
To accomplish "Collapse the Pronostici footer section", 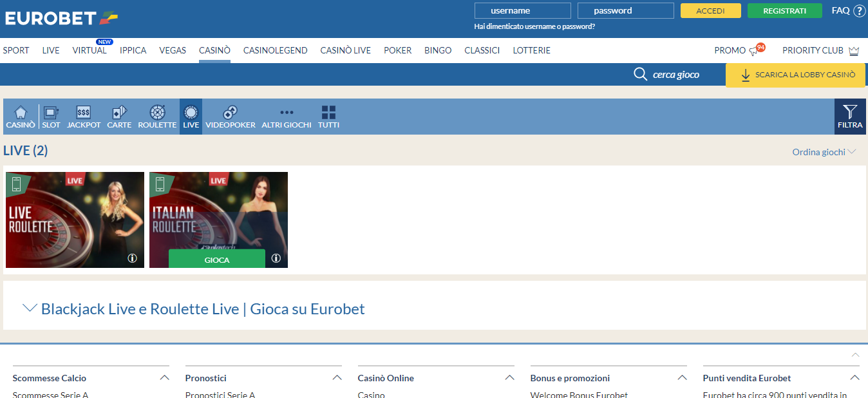I will (337, 378).
